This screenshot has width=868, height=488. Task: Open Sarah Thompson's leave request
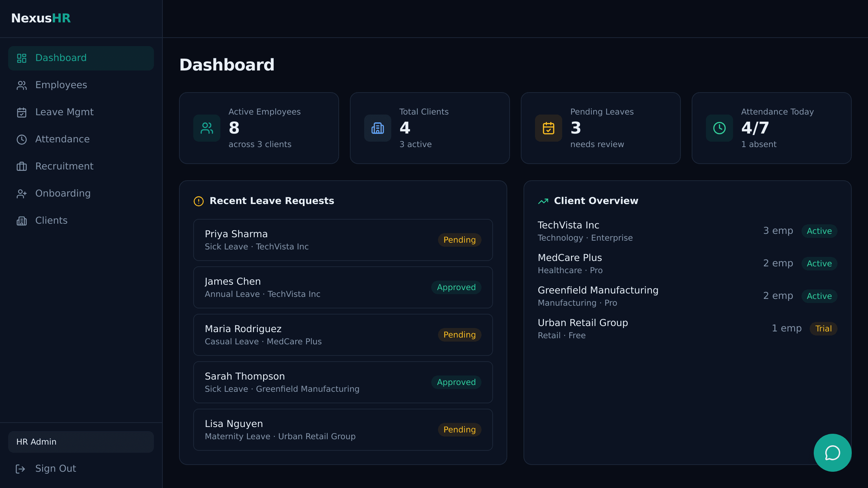pyautogui.click(x=343, y=382)
